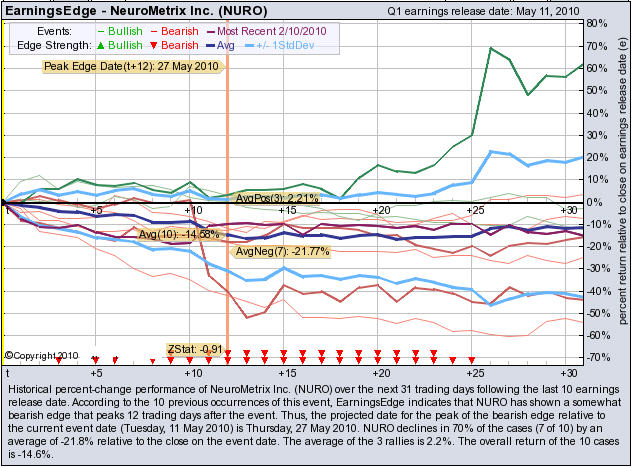This screenshot has width=633, height=468.
Task: Click the +25 tick label on the x-axis
Action: click(473, 210)
